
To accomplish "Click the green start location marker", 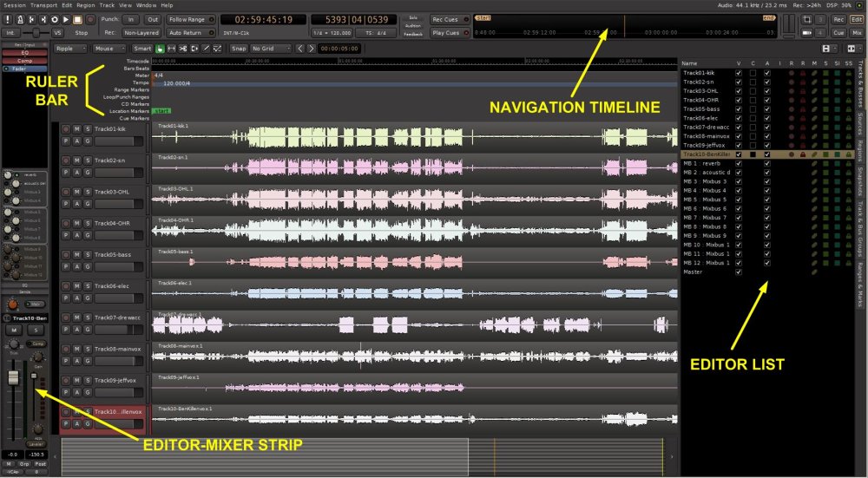I will tap(161, 111).
